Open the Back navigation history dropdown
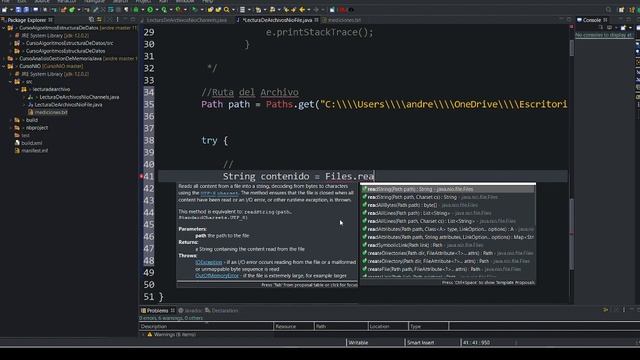The width and height of the screenshot is (640, 360). tap(309, 9)
